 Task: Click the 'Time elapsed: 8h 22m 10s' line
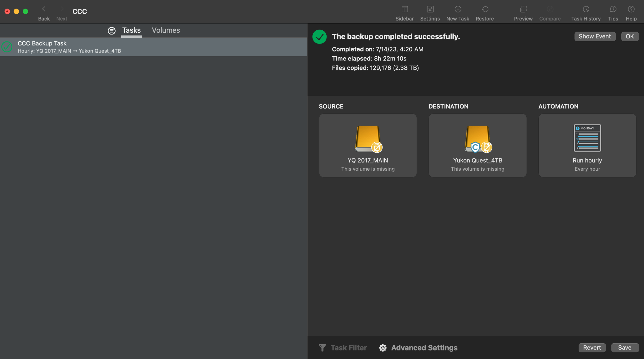click(369, 58)
